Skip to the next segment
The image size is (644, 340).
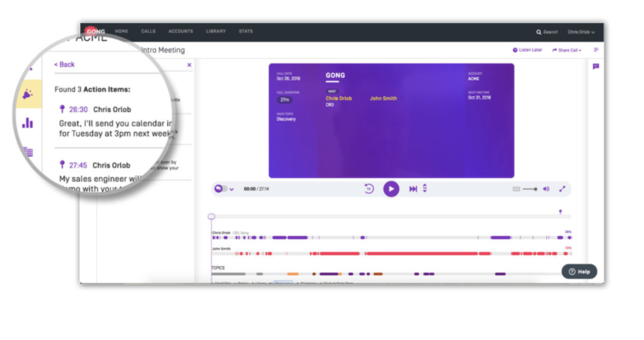[x=413, y=188]
